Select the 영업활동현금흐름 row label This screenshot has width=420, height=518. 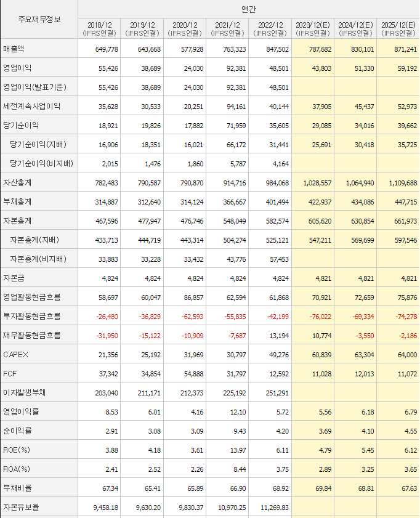point(32,297)
